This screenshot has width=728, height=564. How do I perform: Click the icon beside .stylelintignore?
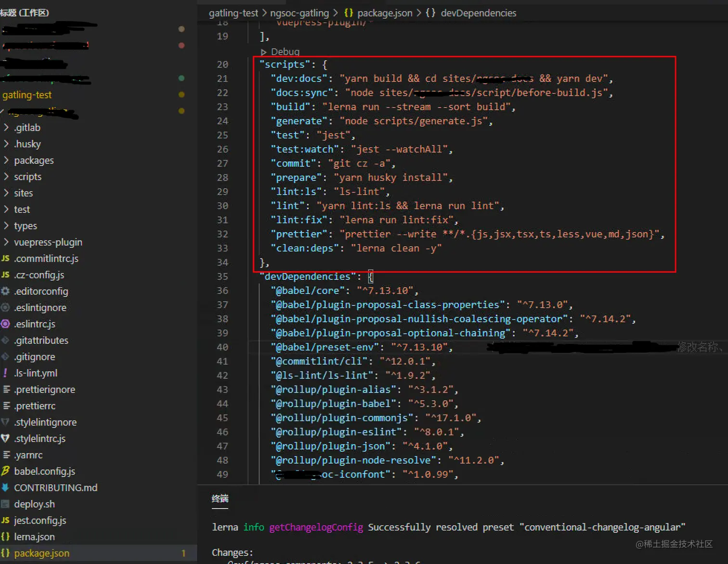coord(5,422)
